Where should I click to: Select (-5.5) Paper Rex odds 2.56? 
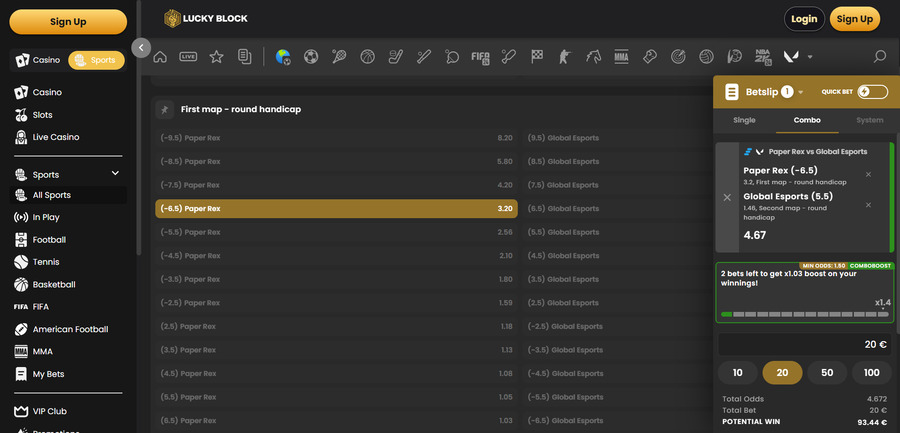point(336,232)
